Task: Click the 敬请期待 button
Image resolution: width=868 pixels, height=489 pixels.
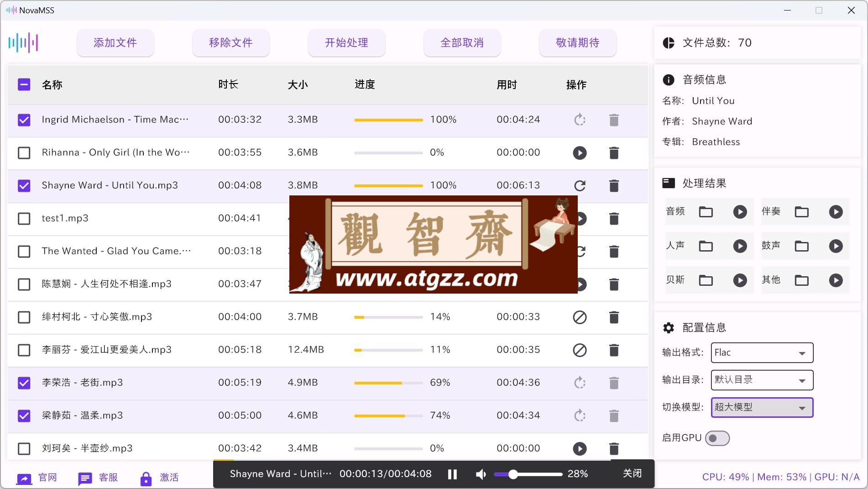Action: [x=578, y=43]
